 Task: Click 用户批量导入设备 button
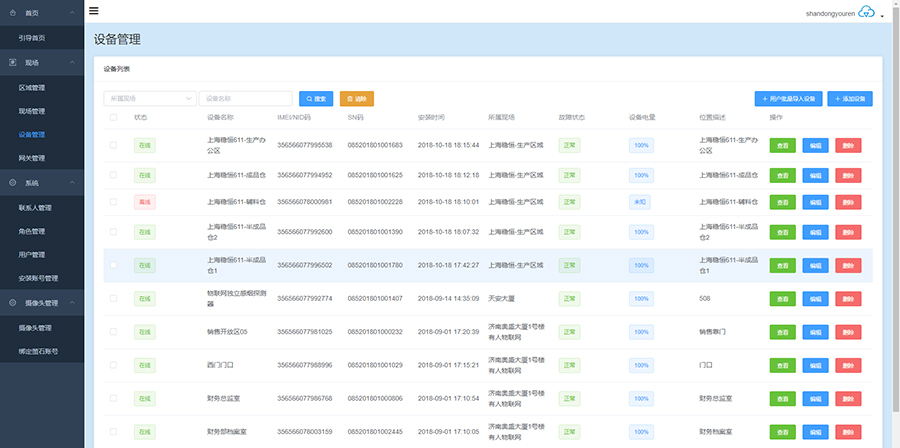point(789,99)
